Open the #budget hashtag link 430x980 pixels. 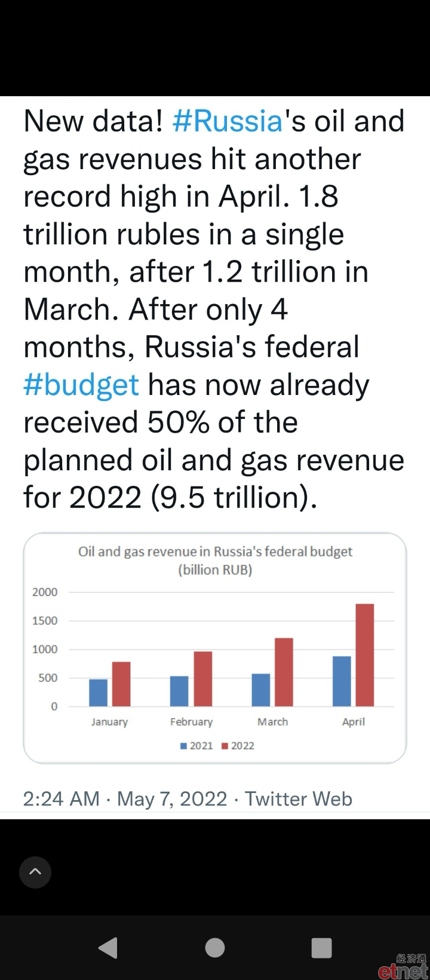point(81,385)
